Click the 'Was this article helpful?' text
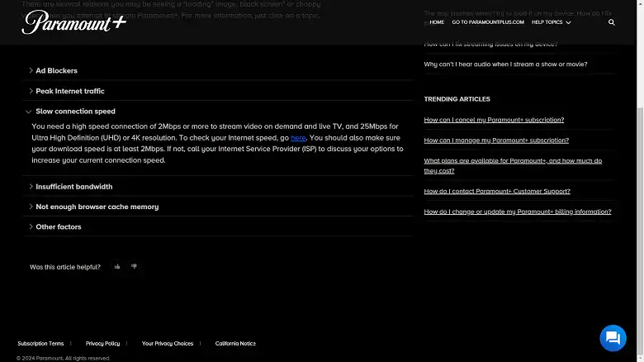The width and height of the screenshot is (644, 362). [65, 267]
